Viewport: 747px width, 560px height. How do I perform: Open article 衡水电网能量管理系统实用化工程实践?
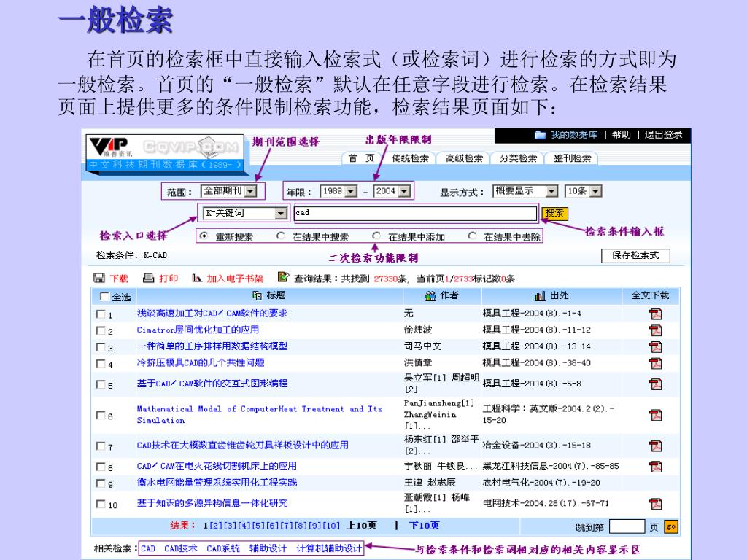pos(217,483)
